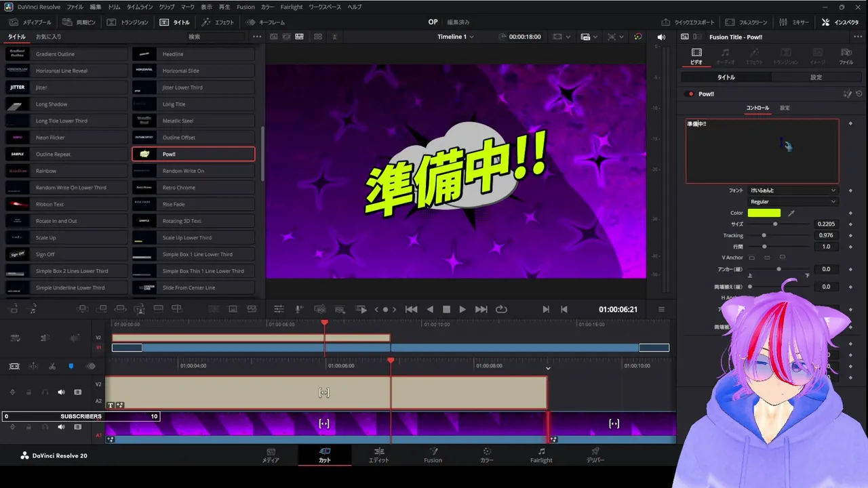868x488 pixels.
Task: Jump to the timeline start
Action: tap(411, 309)
